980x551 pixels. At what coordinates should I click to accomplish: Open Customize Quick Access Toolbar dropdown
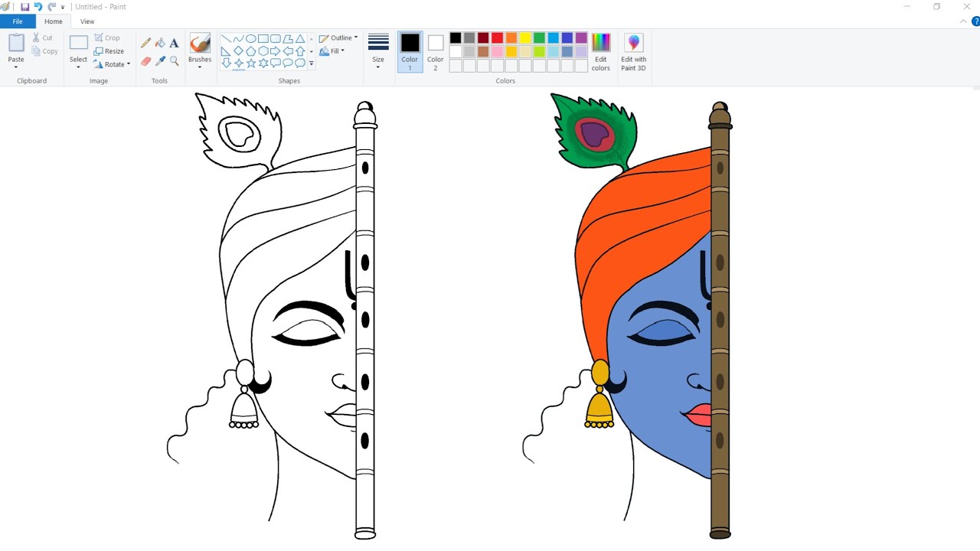[63, 7]
